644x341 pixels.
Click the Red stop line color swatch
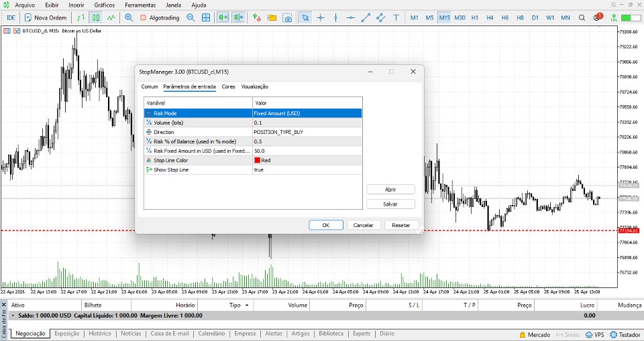[258, 160]
